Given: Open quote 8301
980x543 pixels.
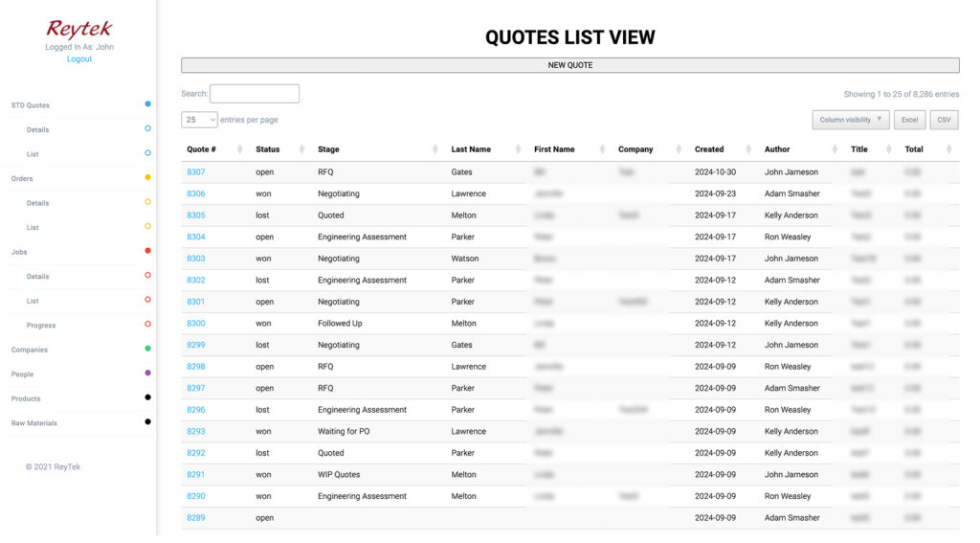Looking at the screenshot, I should (x=195, y=302).
